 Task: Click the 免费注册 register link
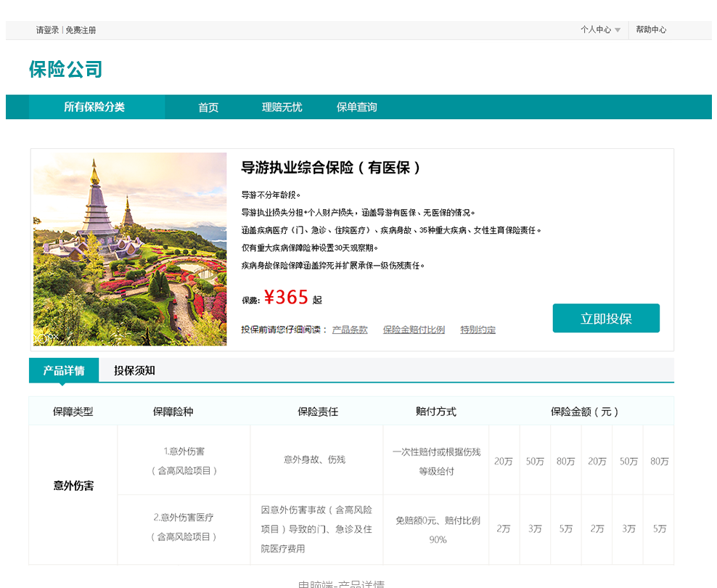click(81, 30)
